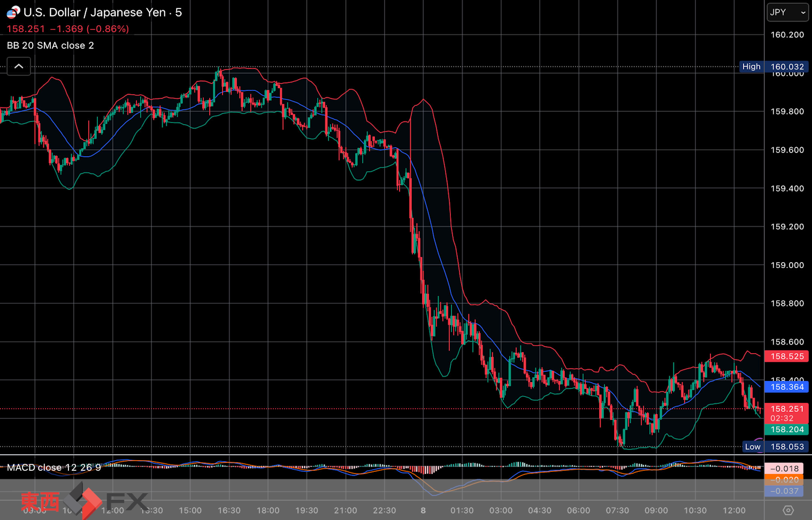This screenshot has height=520, width=812.
Task: Open chart settings hexagon gear icon
Action: tap(788, 510)
